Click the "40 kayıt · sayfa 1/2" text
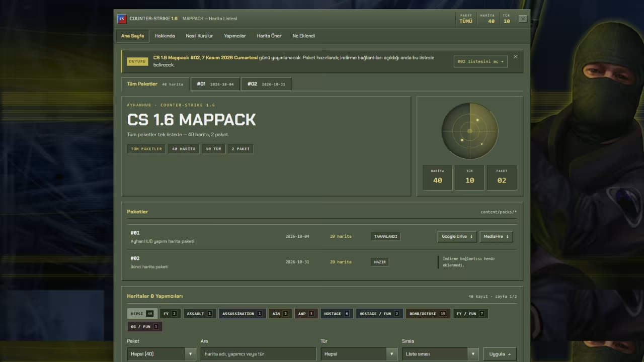This screenshot has width=644, height=362. pos(493,296)
